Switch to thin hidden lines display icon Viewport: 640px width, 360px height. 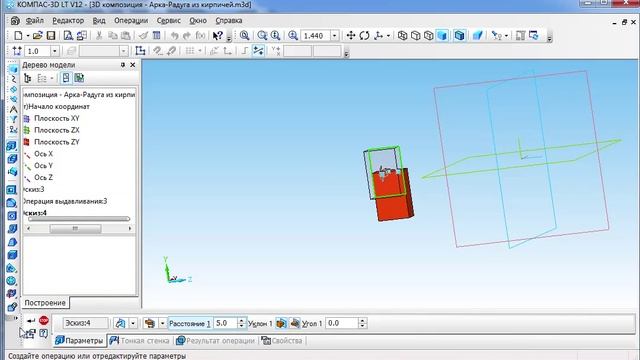click(429, 36)
